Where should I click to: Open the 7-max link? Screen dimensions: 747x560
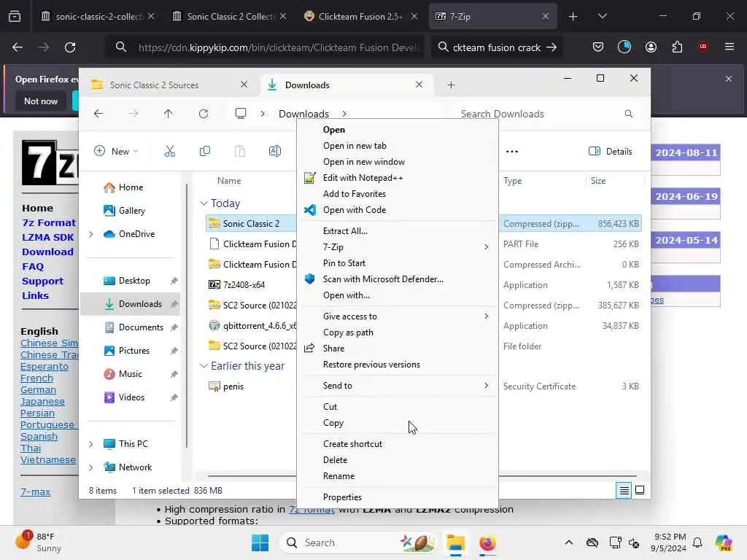point(35,492)
